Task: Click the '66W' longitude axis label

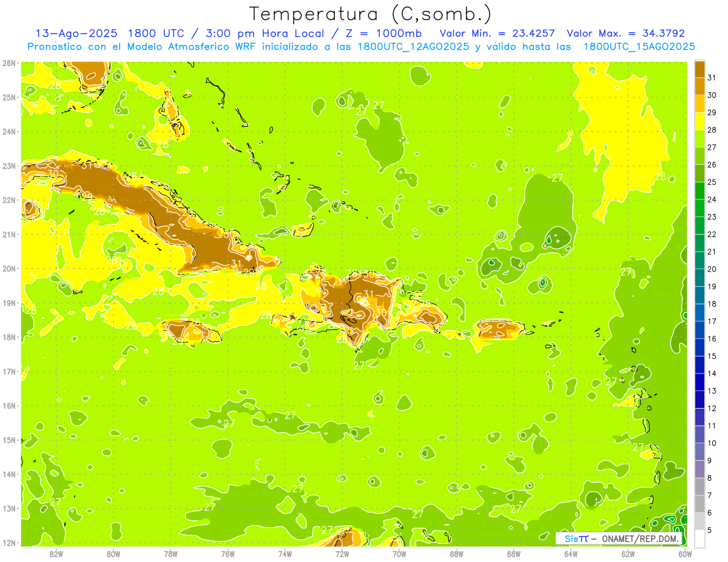Action: click(x=514, y=554)
